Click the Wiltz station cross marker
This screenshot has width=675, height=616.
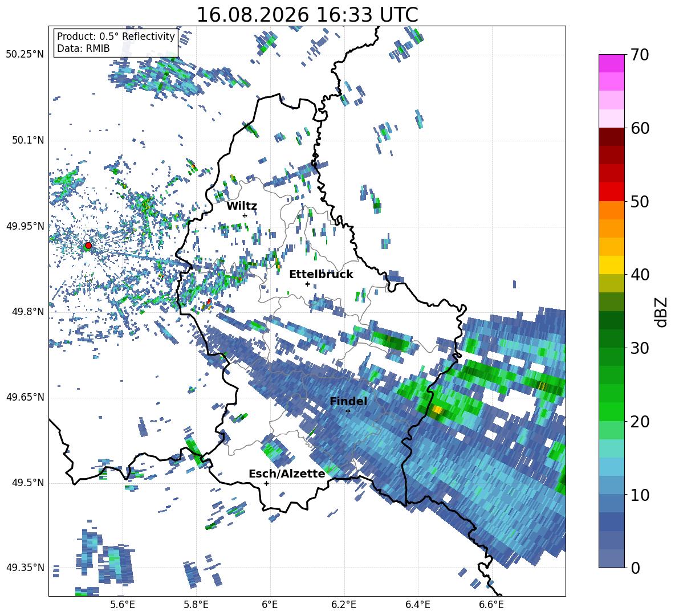(x=245, y=215)
